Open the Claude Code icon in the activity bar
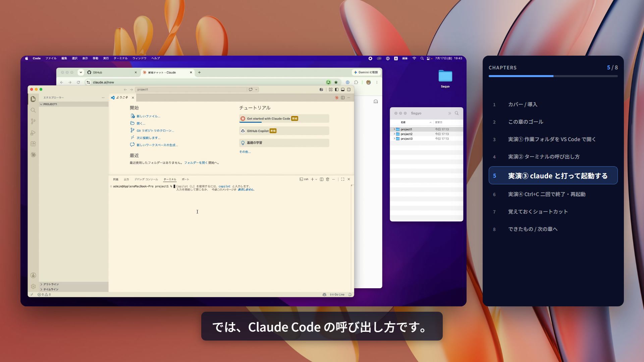This screenshot has width=644, height=362. (x=33, y=155)
